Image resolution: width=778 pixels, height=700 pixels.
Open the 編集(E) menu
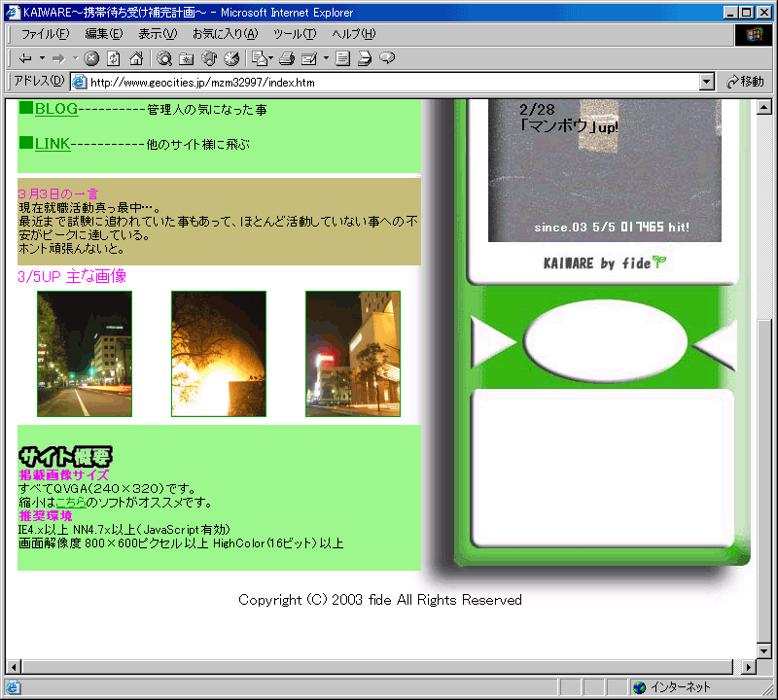tap(104, 34)
